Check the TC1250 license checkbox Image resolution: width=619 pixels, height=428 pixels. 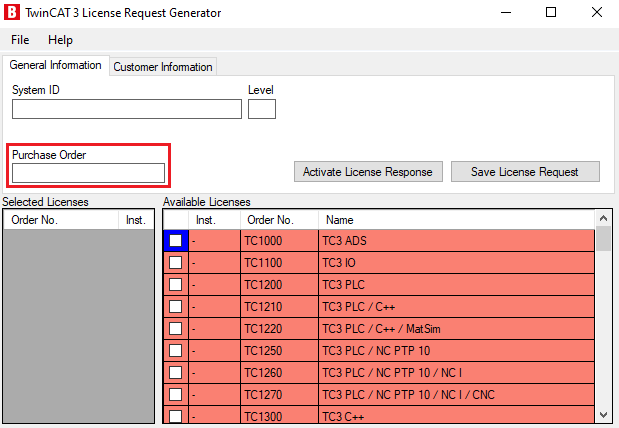coord(176,351)
